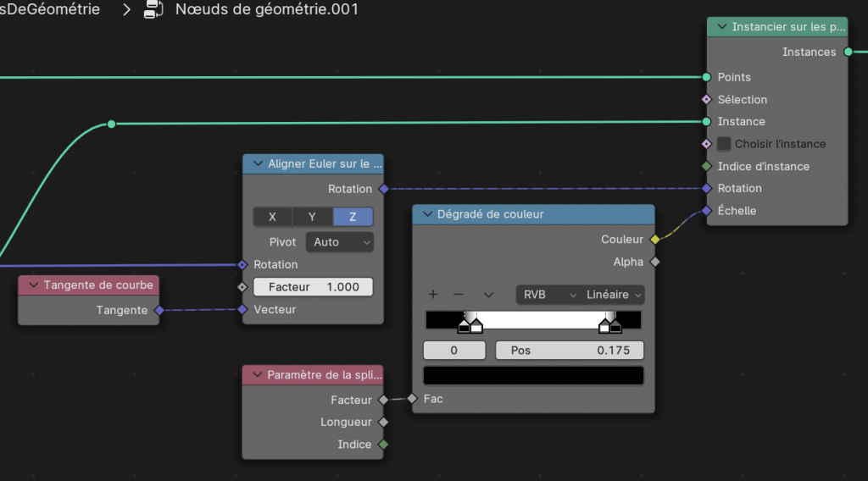Open the color ramp tools chevron menu
The image size is (868, 481).
488,295
